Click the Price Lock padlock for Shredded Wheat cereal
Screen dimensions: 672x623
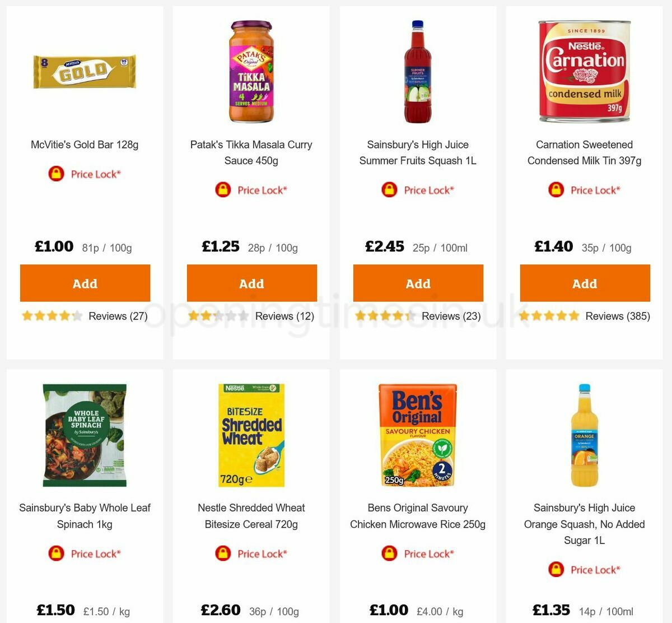pos(223,554)
